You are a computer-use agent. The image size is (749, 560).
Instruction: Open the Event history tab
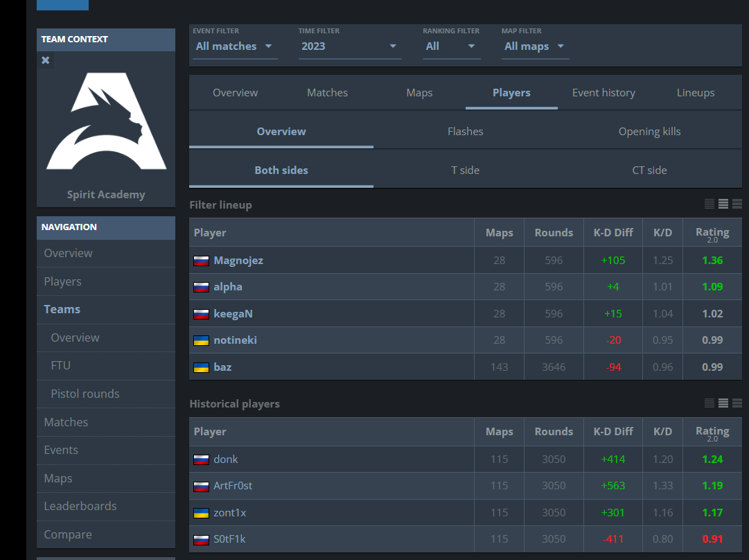[x=603, y=93]
